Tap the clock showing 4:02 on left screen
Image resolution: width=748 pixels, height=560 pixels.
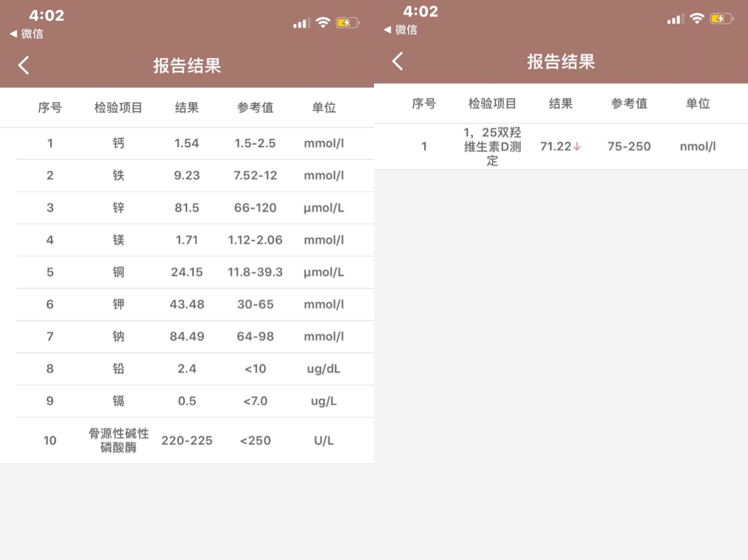click(x=47, y=15)
